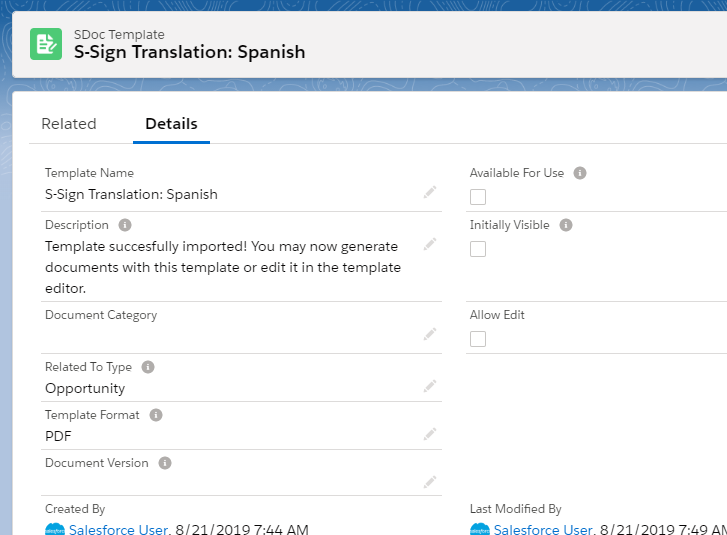Switch to the Related tab

(69, 124)
